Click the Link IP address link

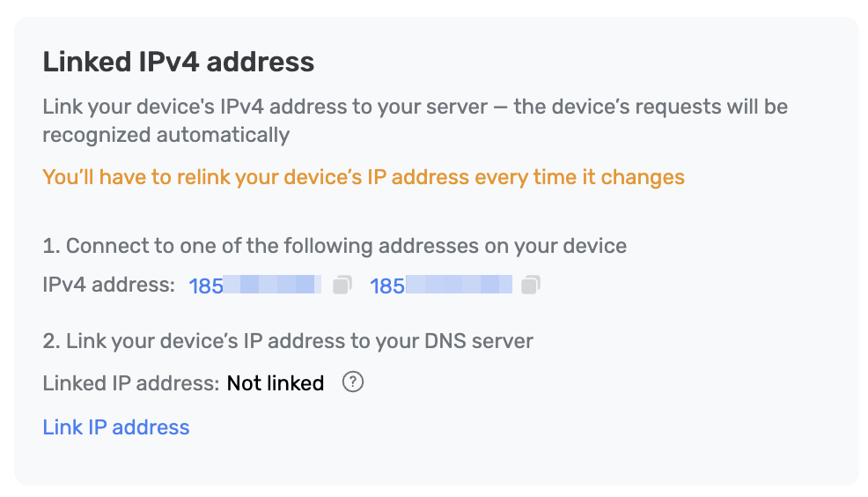tap(116, 427)
